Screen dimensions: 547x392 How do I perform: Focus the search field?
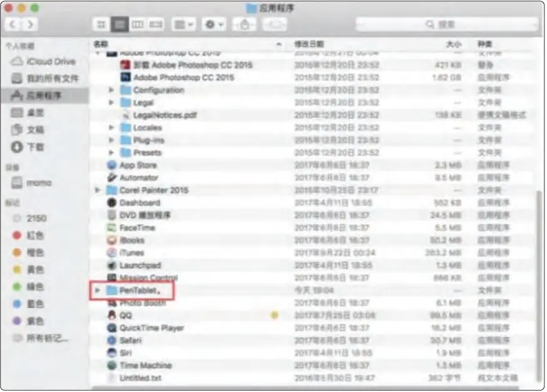446,24
